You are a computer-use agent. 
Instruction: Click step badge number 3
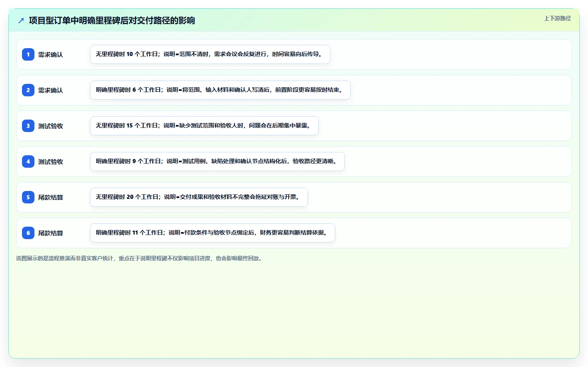tap(28, 126)
